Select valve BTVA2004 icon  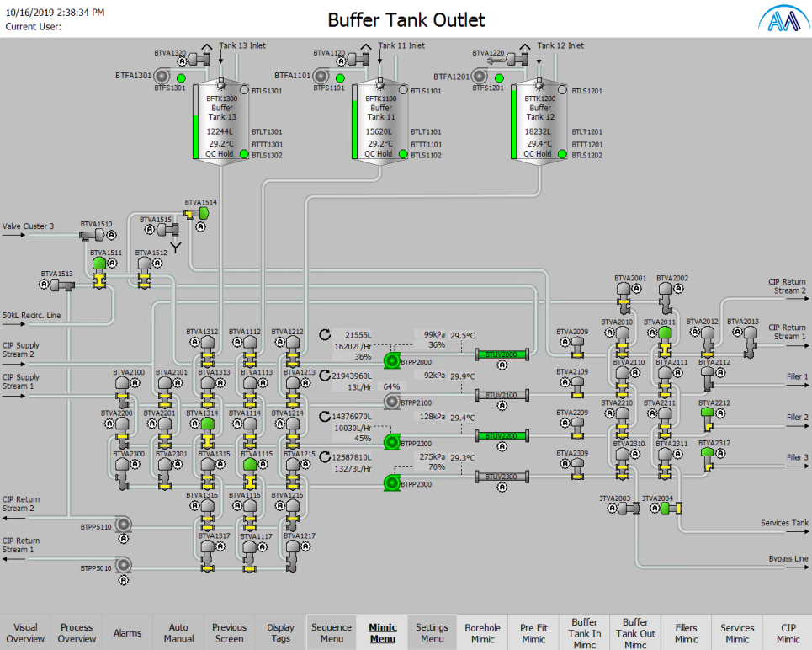671,508
